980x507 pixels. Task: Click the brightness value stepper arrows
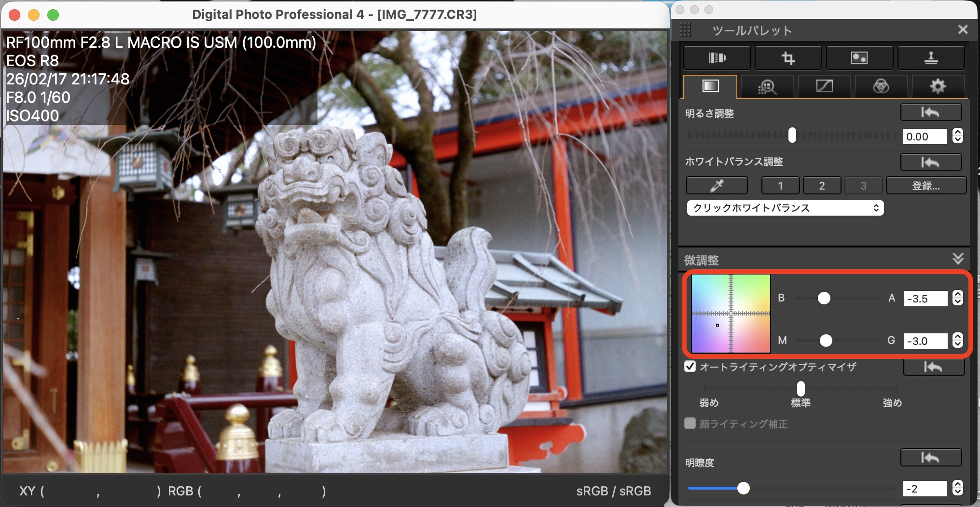[x=958, y=136]
